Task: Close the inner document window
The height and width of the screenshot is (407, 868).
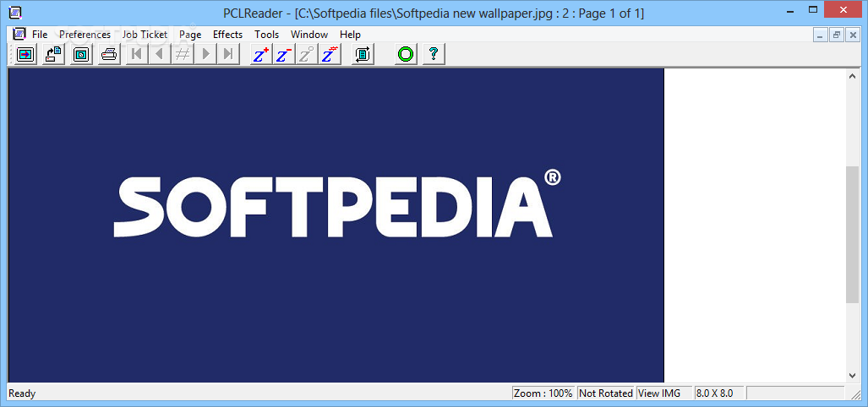Action: (x=852, y=35)
